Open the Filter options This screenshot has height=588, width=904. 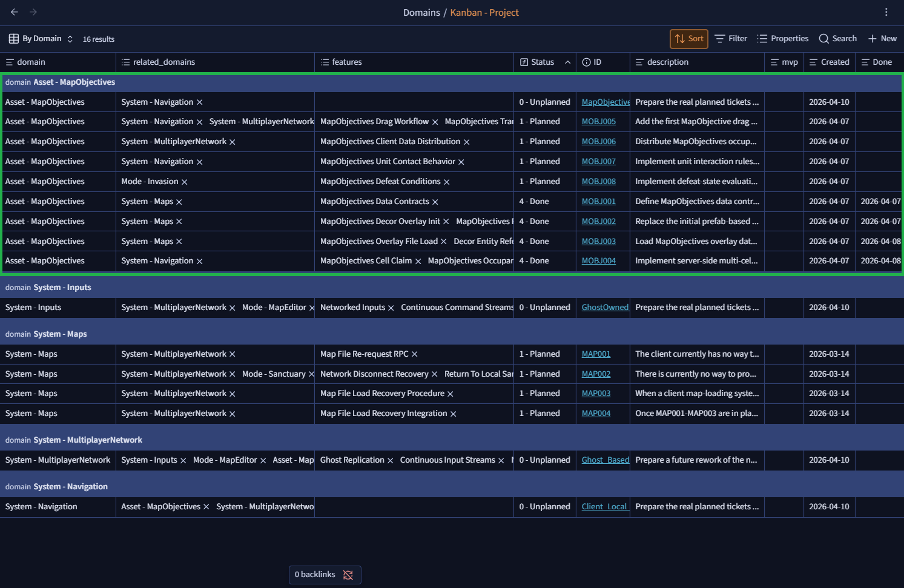tap(731, 39)
